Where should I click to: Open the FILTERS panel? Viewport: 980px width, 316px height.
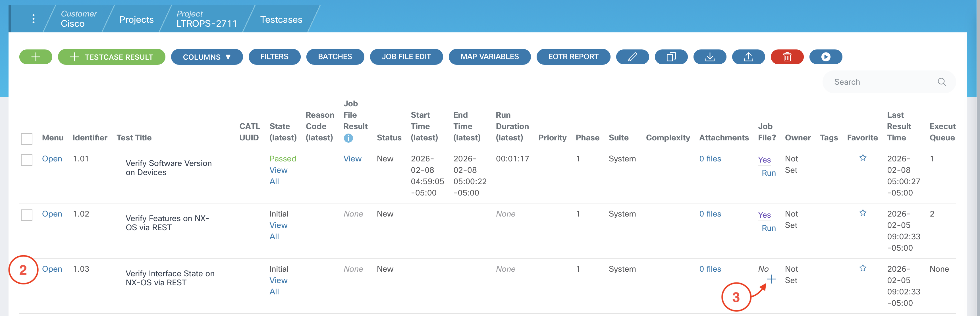click(274, 57)
